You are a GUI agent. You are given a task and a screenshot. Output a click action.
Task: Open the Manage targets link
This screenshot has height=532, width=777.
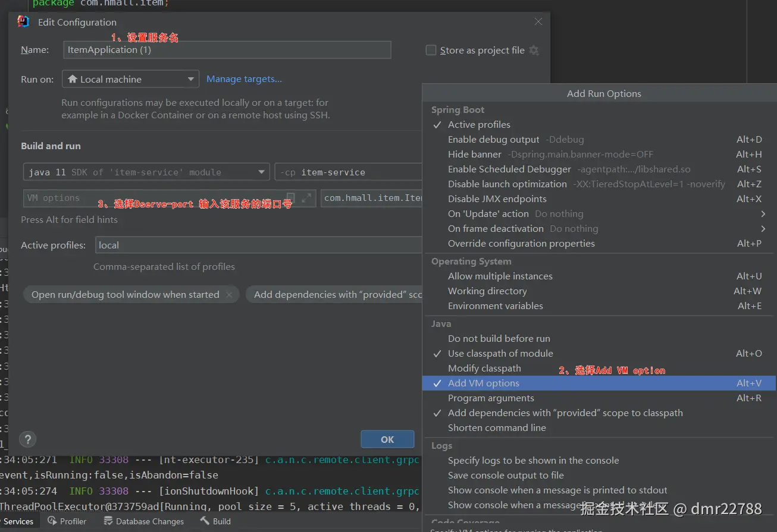click(x=244, y=79)
